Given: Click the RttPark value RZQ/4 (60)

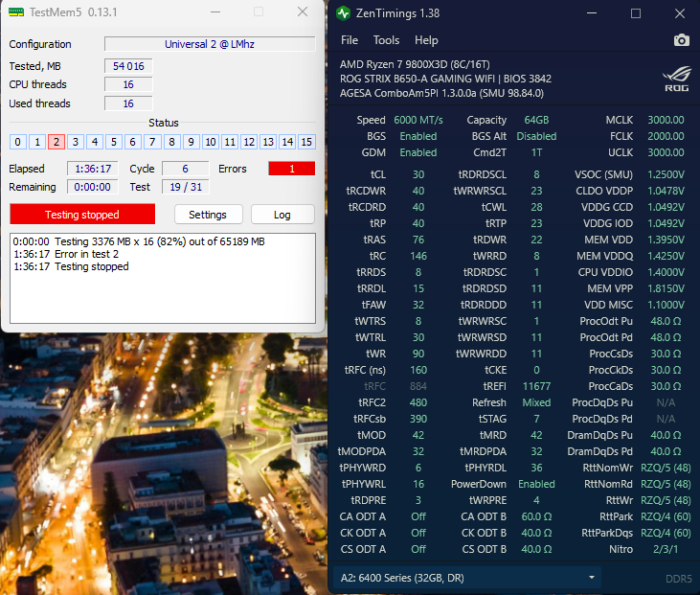Looking at the screenshot, I should 666,516.
